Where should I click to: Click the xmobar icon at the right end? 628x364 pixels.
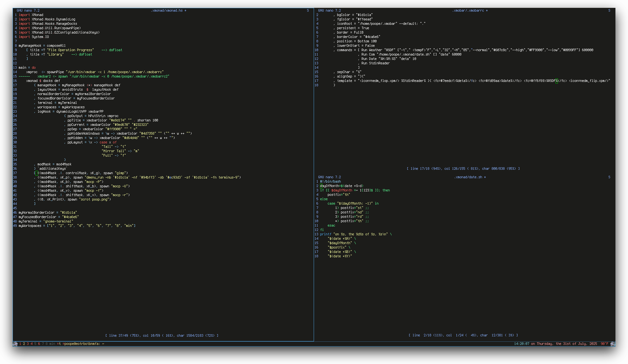click(613, 344)
